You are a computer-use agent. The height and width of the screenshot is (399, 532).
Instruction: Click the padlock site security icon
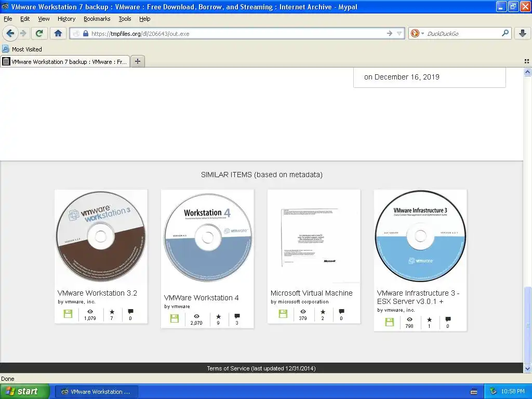[x=86, y=34]
